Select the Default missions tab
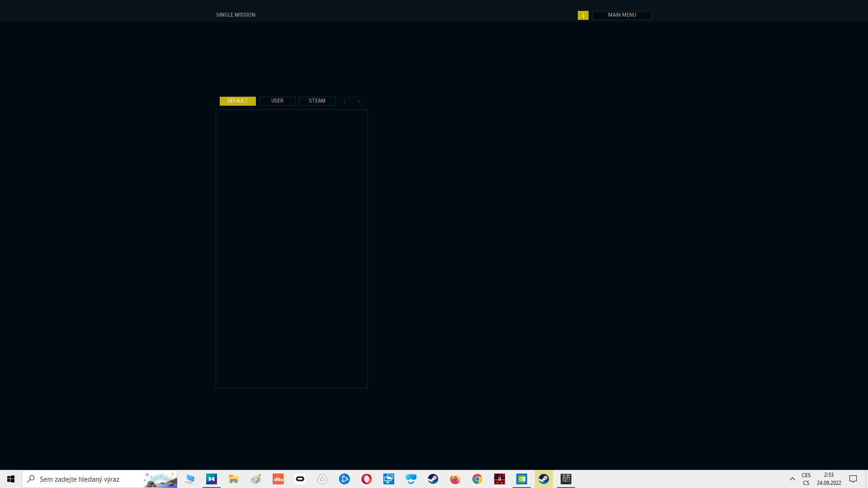The height and width of the screenshot is (488, 868). coord(237,101)
